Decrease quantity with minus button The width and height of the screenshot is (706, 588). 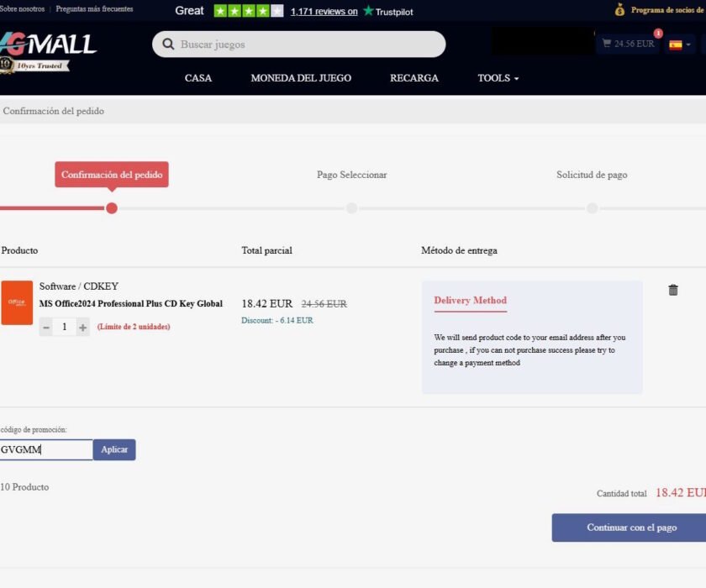46,327
